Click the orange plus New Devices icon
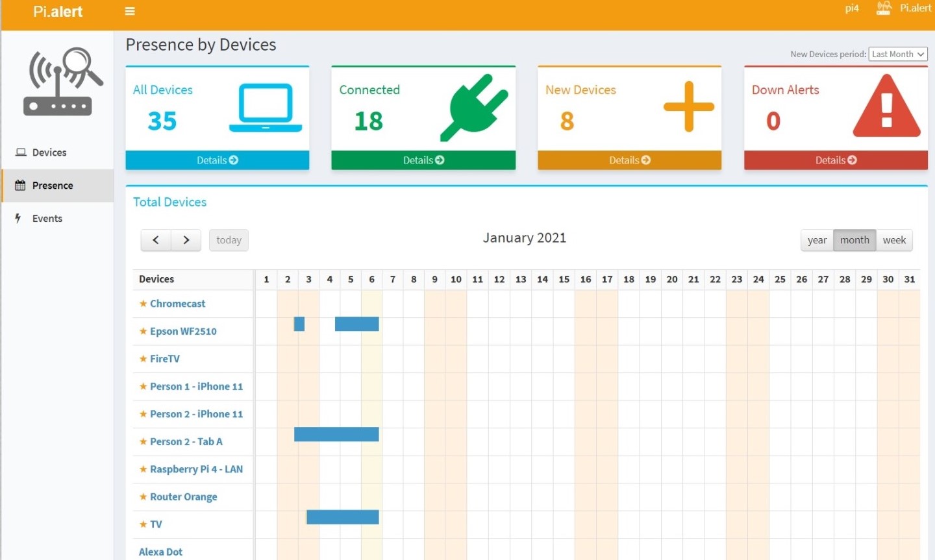The height and width of the screenshot is (560, 935). point(688,107)
